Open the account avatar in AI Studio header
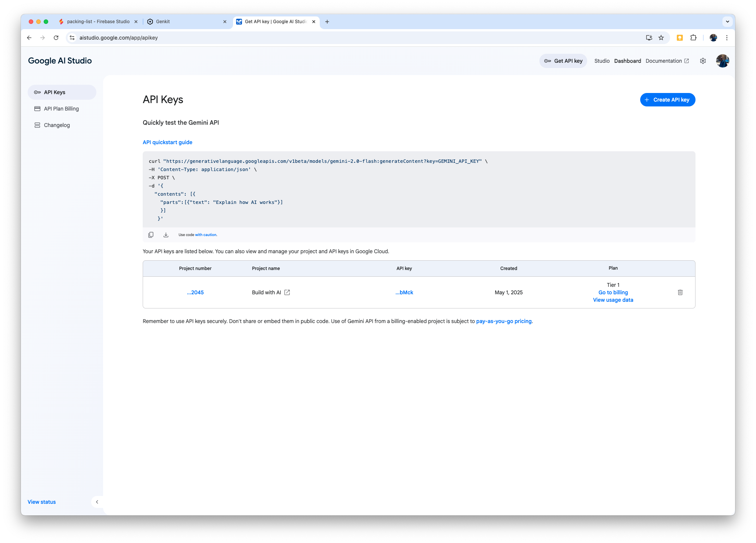 tap(722, 61)
